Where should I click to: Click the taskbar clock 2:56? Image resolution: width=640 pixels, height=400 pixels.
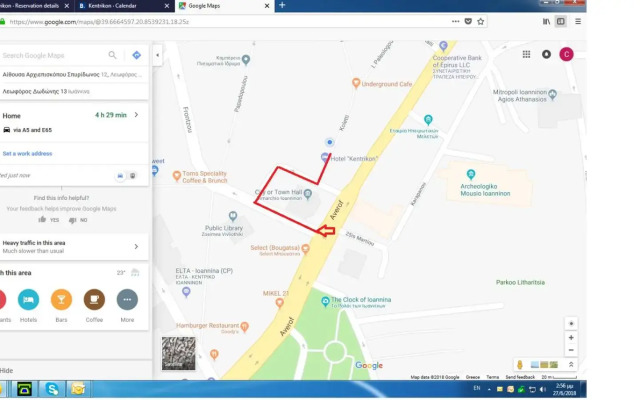click(x=565, y=389)
